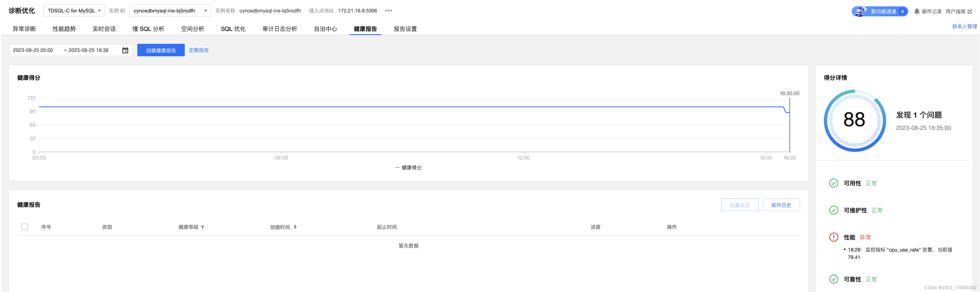
Task: Click the 可靠性 正常 status label
Action: click(860, 279)
